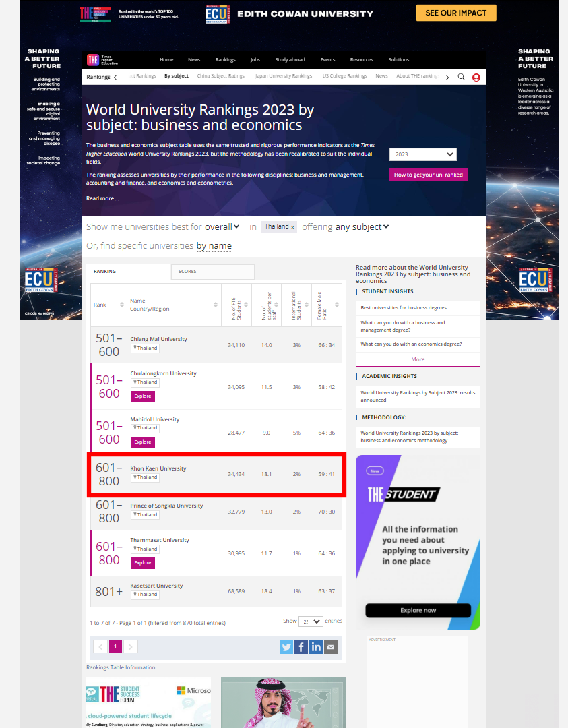Viewport: 568px width, 728px height.
Task: Click More button under Student Insights
Action: pyautogui.click(x=418, y=359)
